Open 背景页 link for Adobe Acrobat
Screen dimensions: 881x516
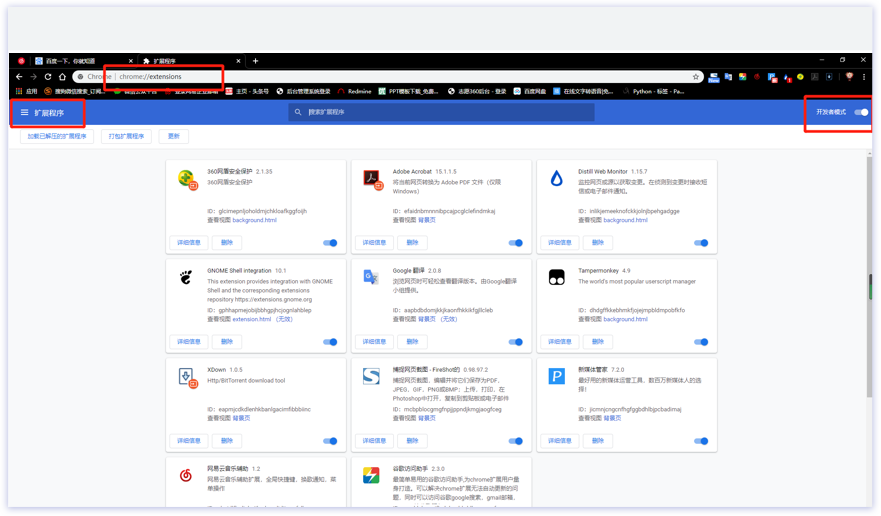(427, 220)
